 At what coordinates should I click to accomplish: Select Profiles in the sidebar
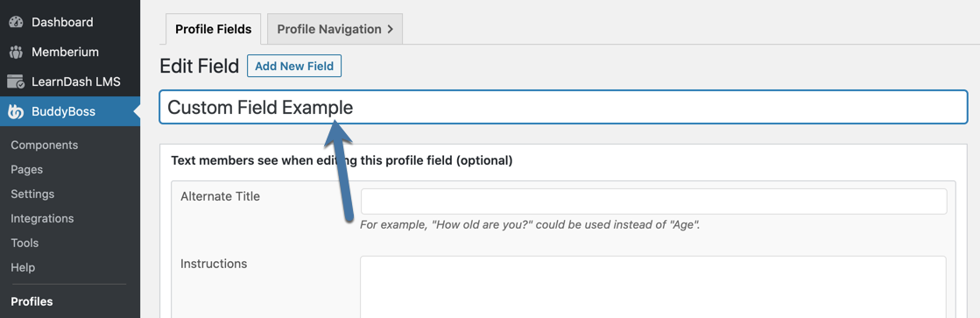pos(32,301)
